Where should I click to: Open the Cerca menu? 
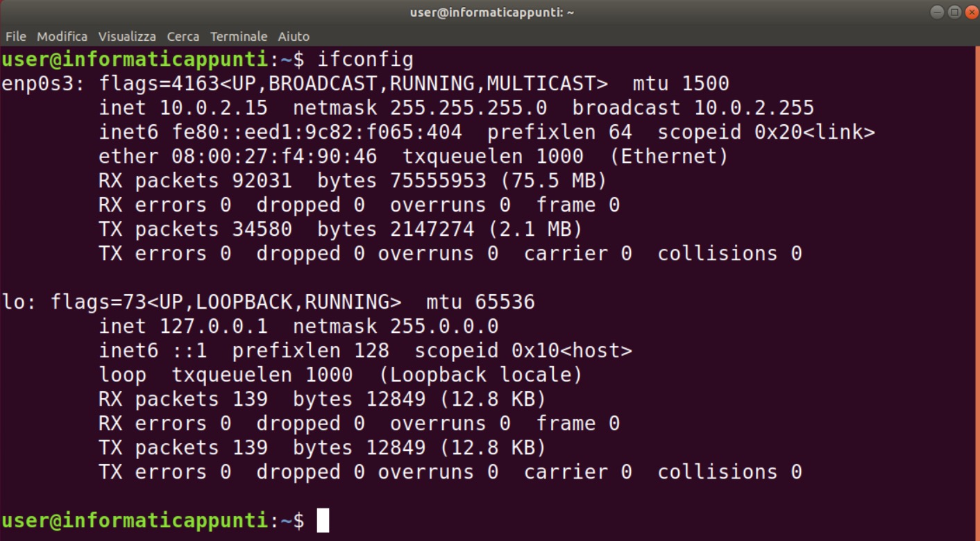(x=183, y=36)
